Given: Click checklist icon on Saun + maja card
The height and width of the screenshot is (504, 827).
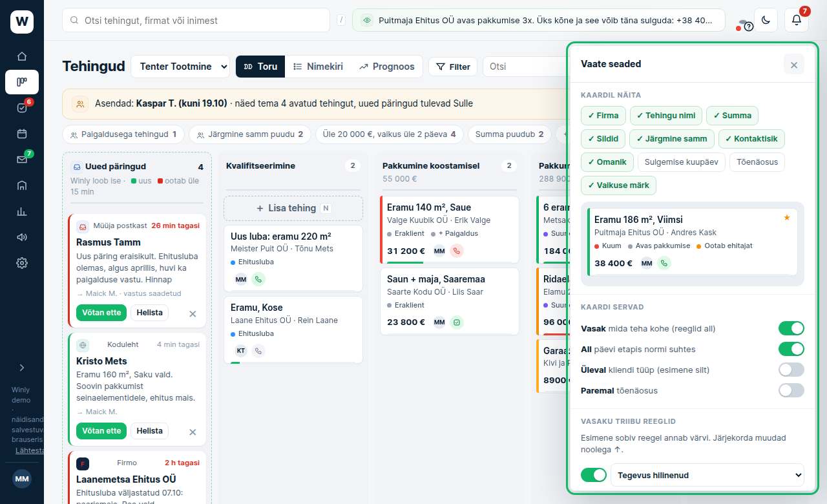Looking at the screenshot, I should 457,322.
